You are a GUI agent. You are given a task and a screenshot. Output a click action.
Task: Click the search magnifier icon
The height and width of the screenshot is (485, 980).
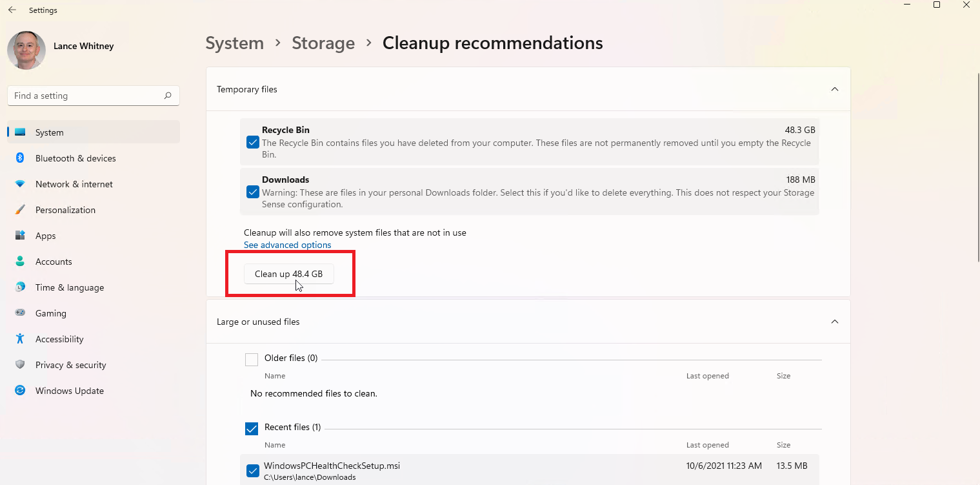(x=168, y=96)
